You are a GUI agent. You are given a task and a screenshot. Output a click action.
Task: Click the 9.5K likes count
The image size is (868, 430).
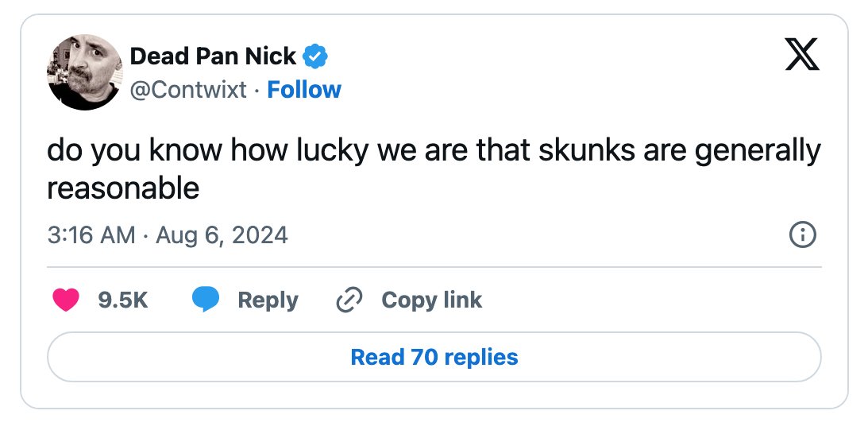click(x=123, y=300)
